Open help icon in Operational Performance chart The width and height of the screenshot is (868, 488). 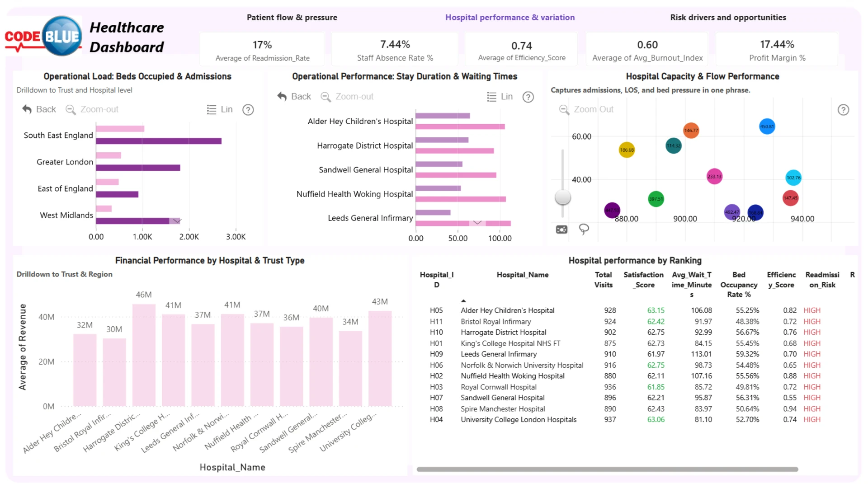click(528, 97)
